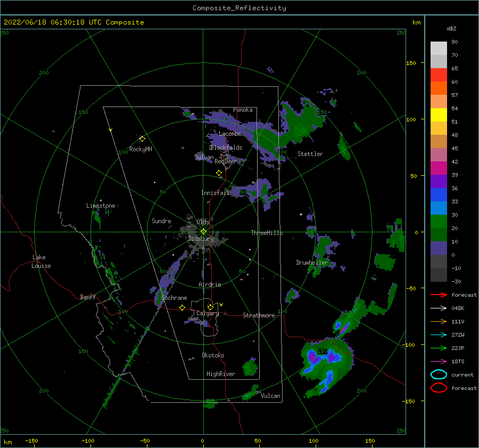This screenshot has height=448, width=479.
Task: Click the 80 dBZ light gray swatch
Action: pyautogui.click(x=439, y=48)
